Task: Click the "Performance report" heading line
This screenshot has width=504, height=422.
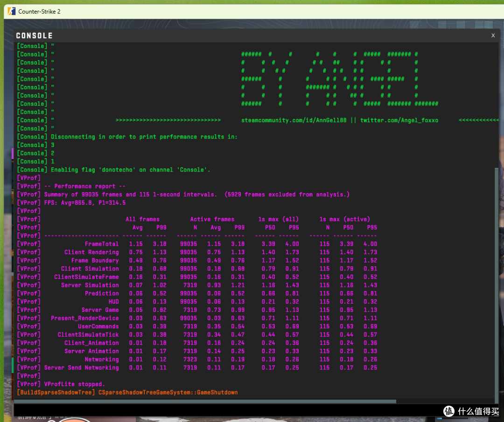Action: [84, 186]
